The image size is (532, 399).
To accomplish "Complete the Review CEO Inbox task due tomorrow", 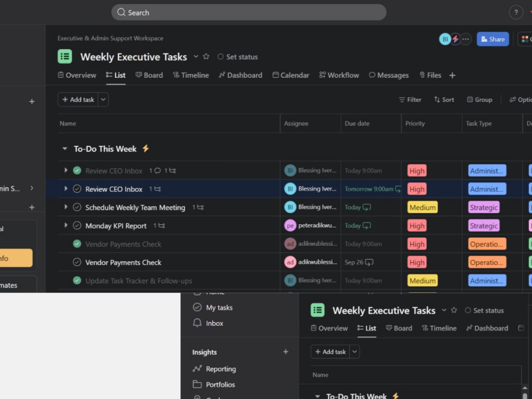I will pos(77,189).
